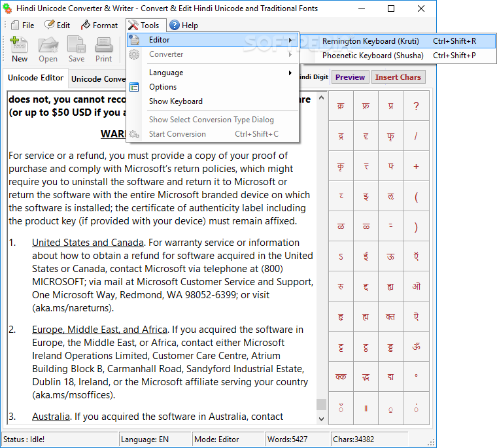Open the Help menu
Screen dimensions: 497x448
tap(184, 25)
